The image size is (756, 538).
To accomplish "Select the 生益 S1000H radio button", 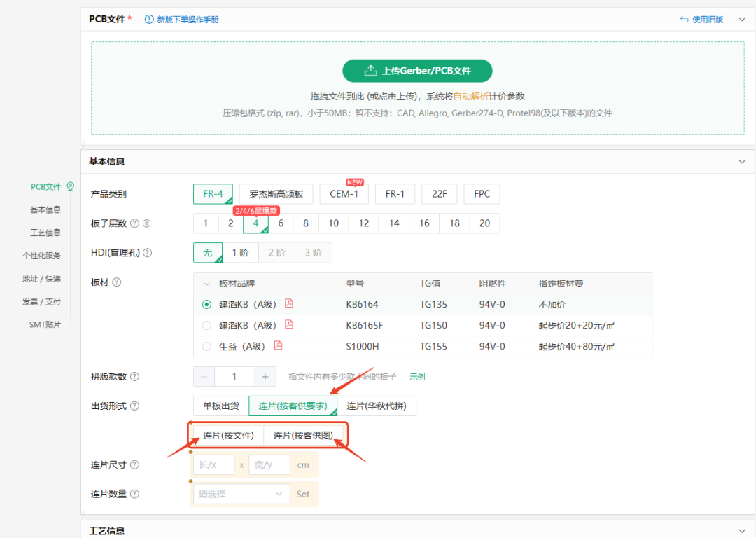I will pos(206,347).
